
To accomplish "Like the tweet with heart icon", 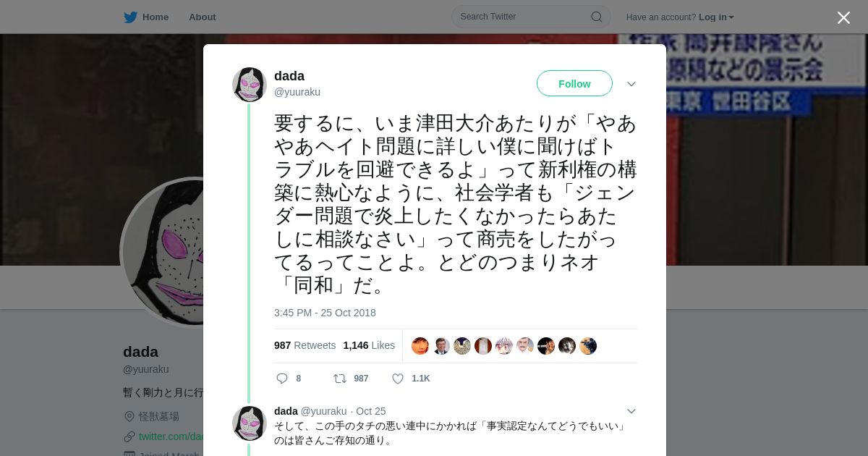I will coord(398,379).
